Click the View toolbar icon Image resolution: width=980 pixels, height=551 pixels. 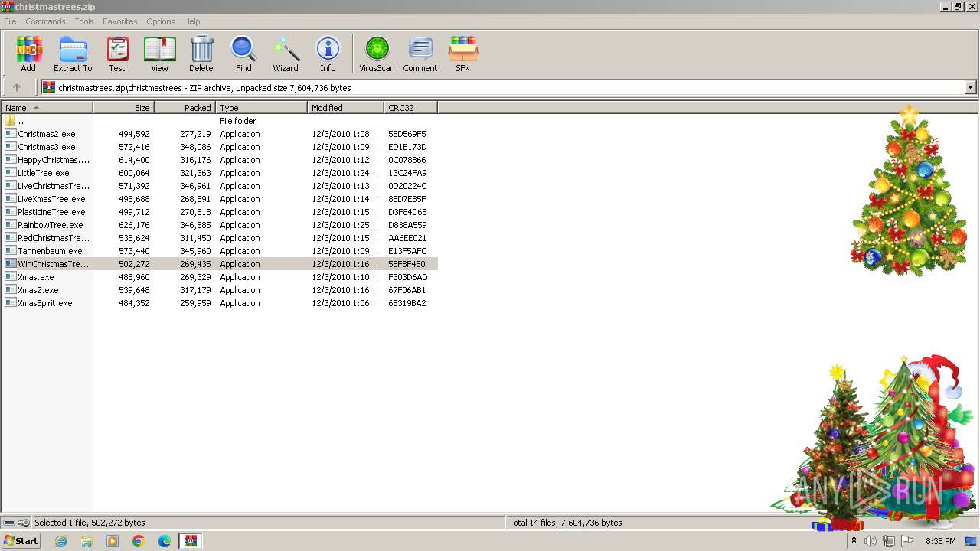click(x=159, y=54)
